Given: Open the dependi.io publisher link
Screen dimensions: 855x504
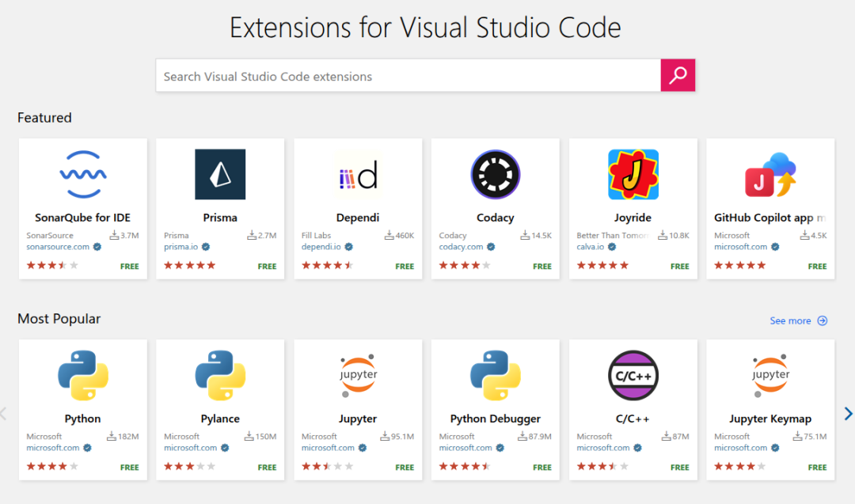Looking at the screenshot, I should point(321,247).
